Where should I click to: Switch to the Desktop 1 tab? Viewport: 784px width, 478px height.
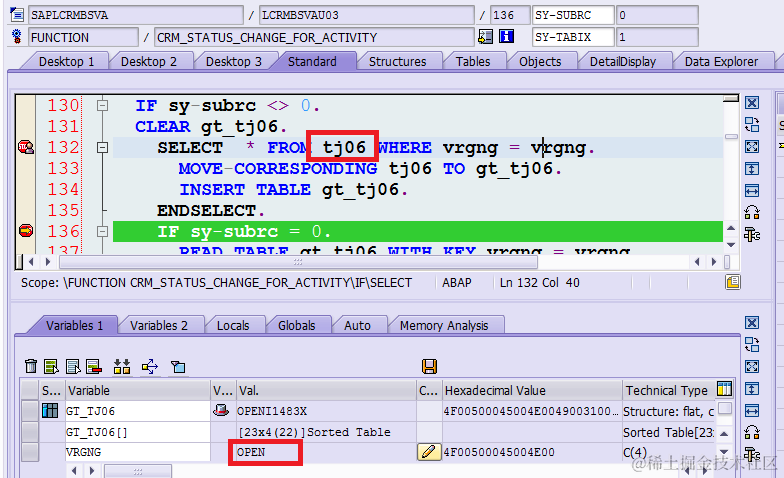coord(66,62)
